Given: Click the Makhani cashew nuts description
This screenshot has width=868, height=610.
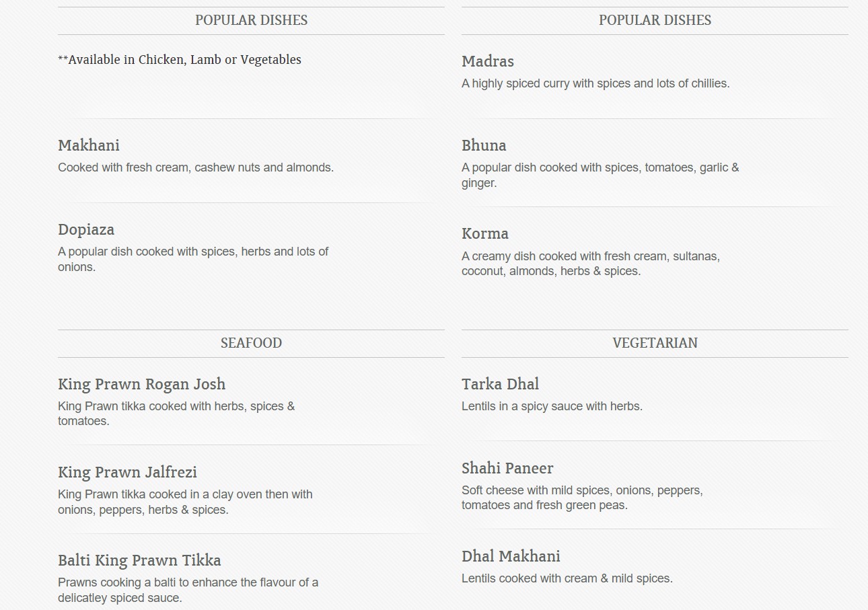Looking at the screenshot, I should click(x=196, y=167).
